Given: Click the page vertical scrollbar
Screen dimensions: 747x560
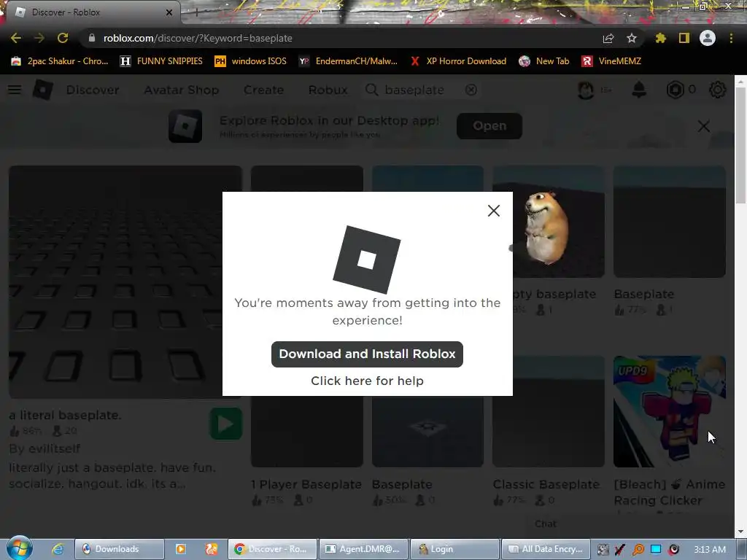Looking at the screenshot, I should [x=741, y=144].
